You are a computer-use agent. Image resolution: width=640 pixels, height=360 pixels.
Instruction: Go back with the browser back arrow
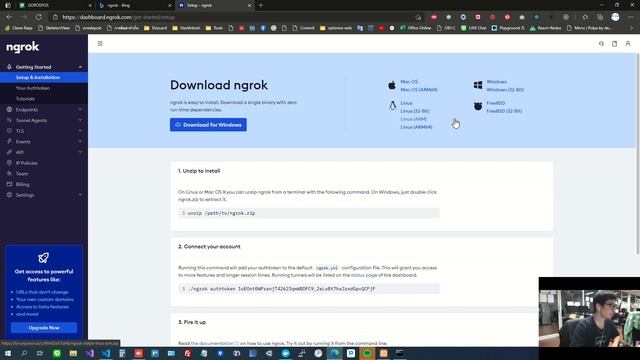(x=9, y=17)
